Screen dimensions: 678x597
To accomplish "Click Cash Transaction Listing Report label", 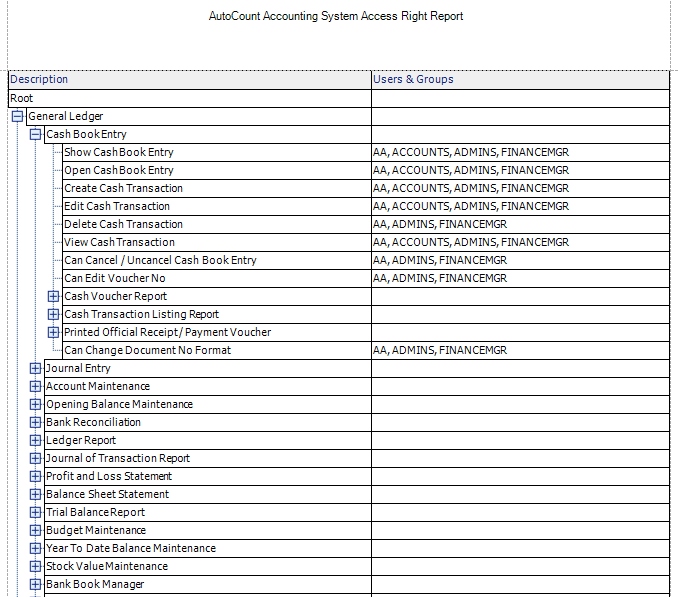I will [141, 314].
